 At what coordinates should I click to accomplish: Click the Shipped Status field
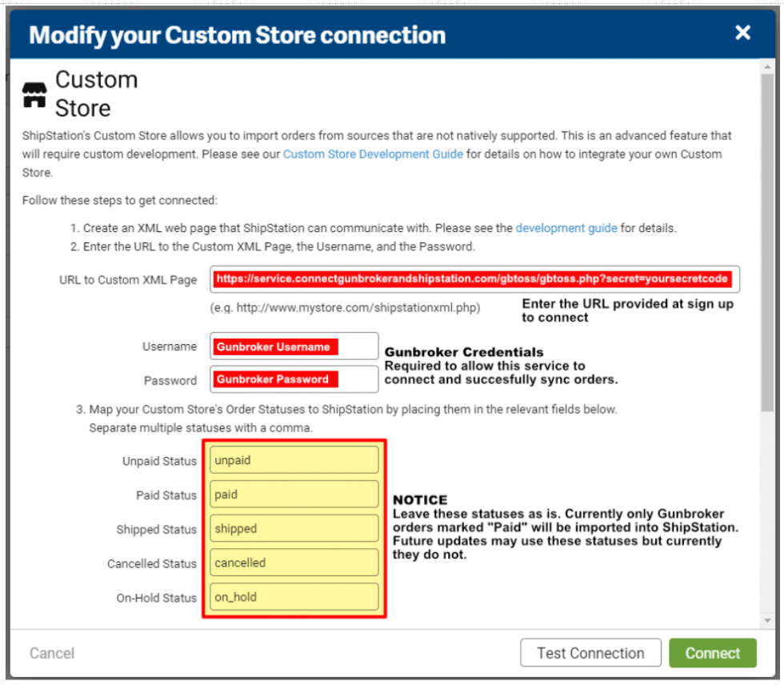pyautogui.click(x=294, y=528)
